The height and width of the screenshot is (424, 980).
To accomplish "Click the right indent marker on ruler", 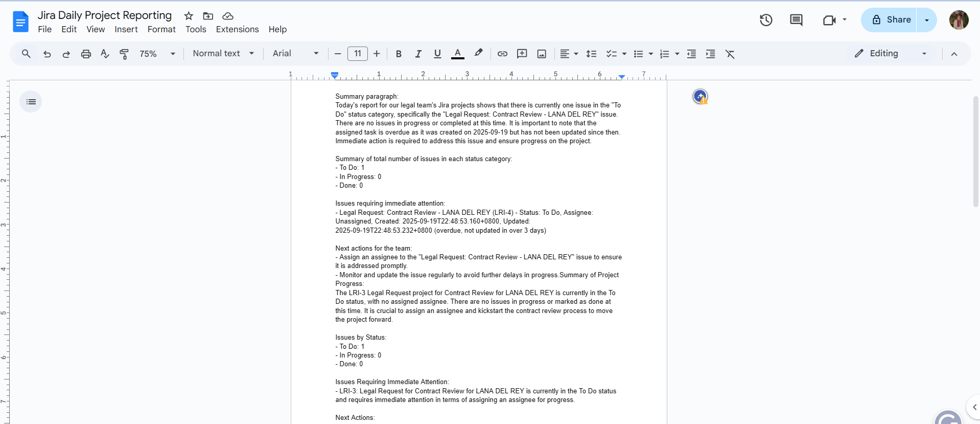I will point(621,77).
